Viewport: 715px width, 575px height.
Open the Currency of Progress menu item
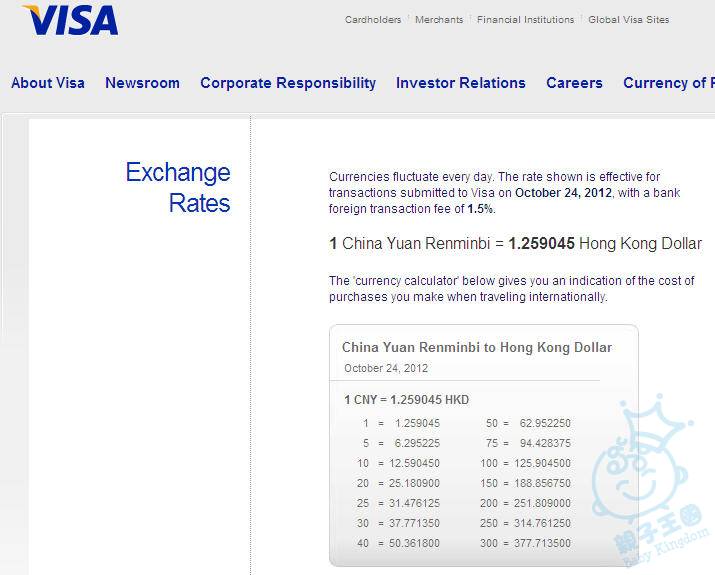click(668, 83)
